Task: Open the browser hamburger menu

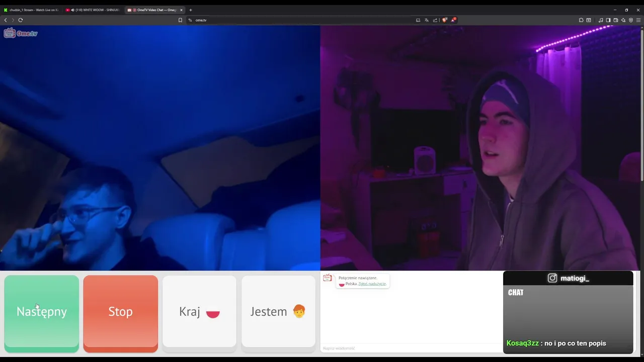Action: click(x=639, y=20)
